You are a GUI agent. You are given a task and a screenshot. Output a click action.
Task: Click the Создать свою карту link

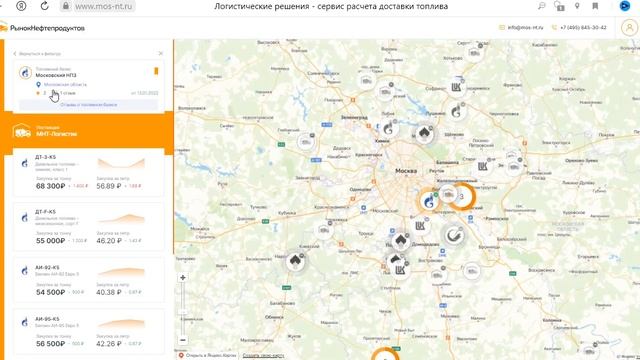click(263, 356)
